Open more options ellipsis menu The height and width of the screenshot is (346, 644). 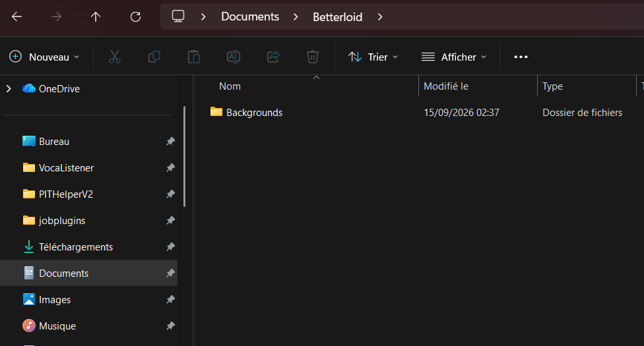(x=521, y=57)
